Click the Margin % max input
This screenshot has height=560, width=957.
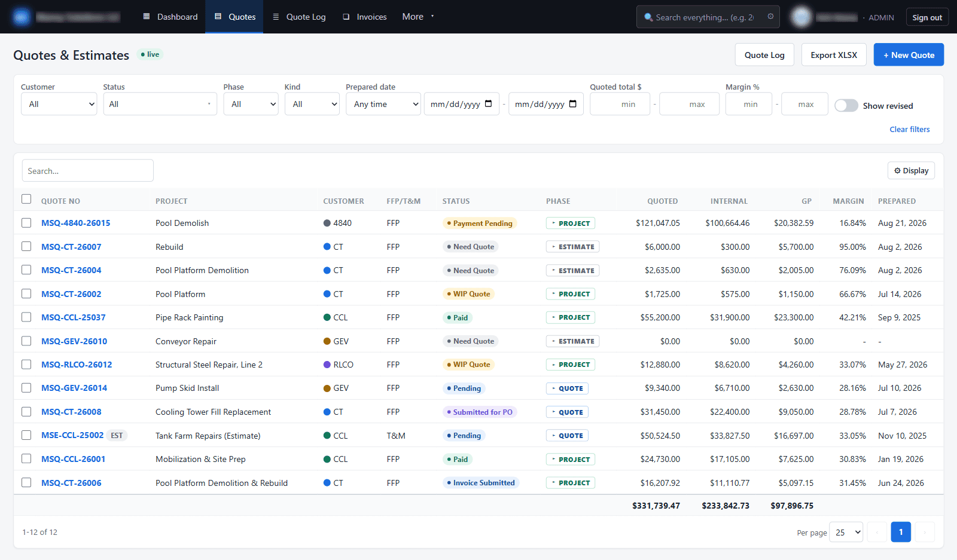coord(804,104)
